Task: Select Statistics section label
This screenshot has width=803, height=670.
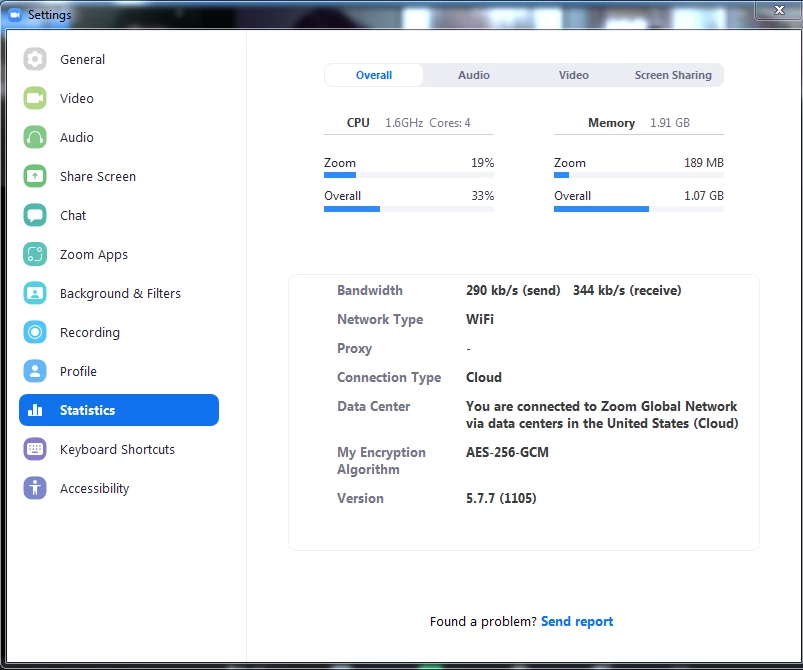Action: [x=88, y=410]
